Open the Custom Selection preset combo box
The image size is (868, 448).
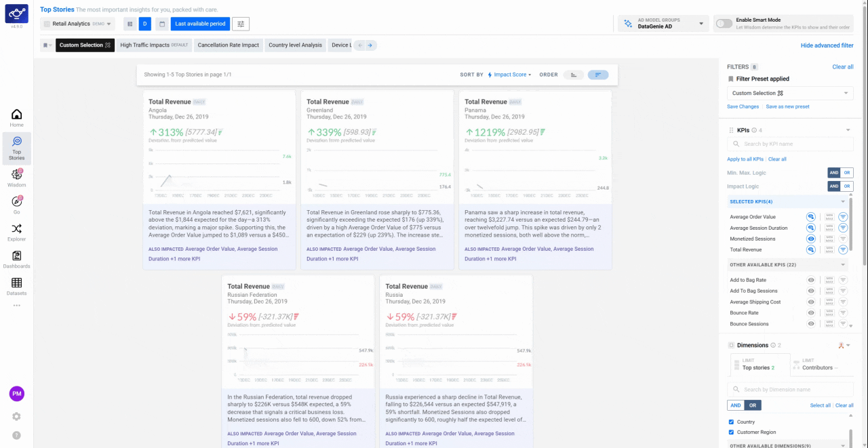790,93
